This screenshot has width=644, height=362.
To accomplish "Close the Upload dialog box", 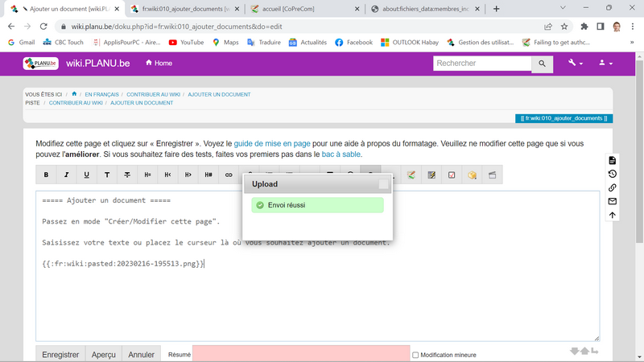I will (x=384, y=184).
